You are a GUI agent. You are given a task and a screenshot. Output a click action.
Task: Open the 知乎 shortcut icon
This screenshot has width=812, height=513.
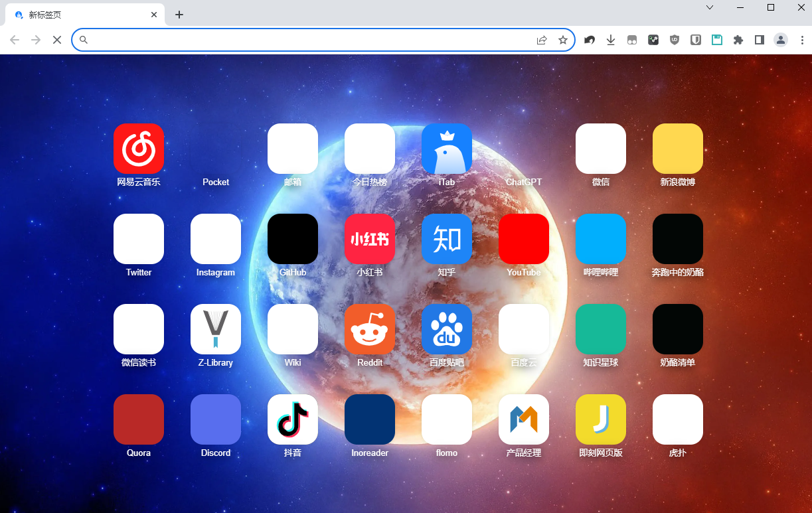pos(447,239)
